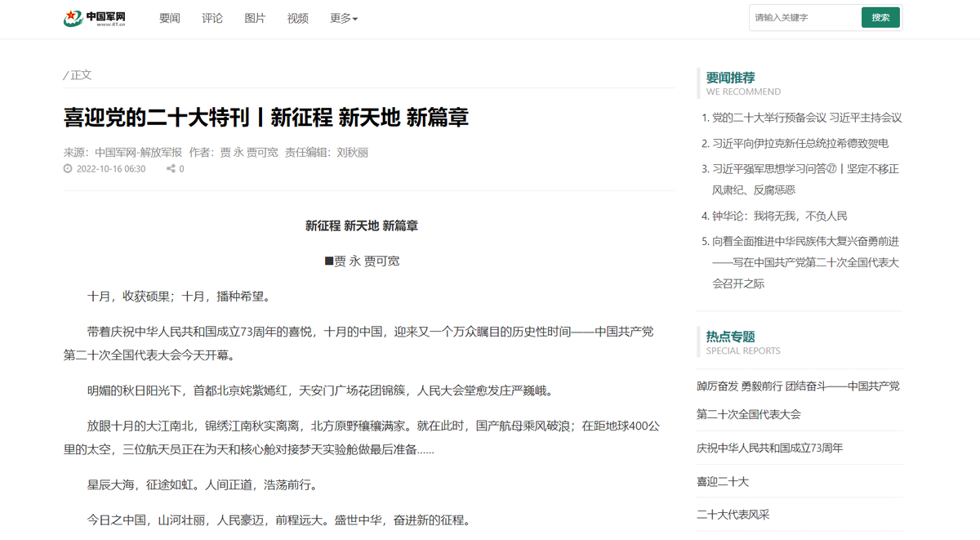This screenshot has height=540, width=980.
Task: Click the author names 贾 永 贾可宽 in the byline
Action: pos(249,152)
